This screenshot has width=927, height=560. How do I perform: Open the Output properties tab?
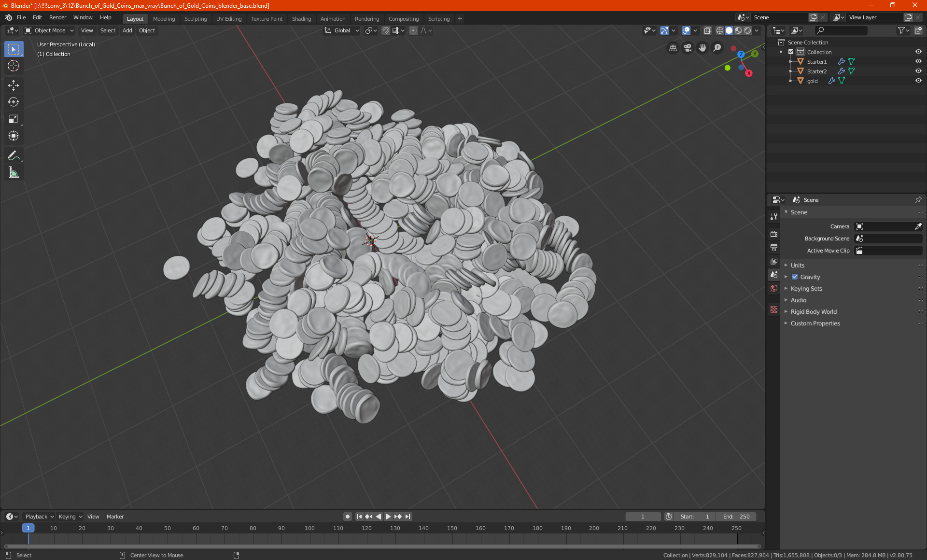[774, 248]
